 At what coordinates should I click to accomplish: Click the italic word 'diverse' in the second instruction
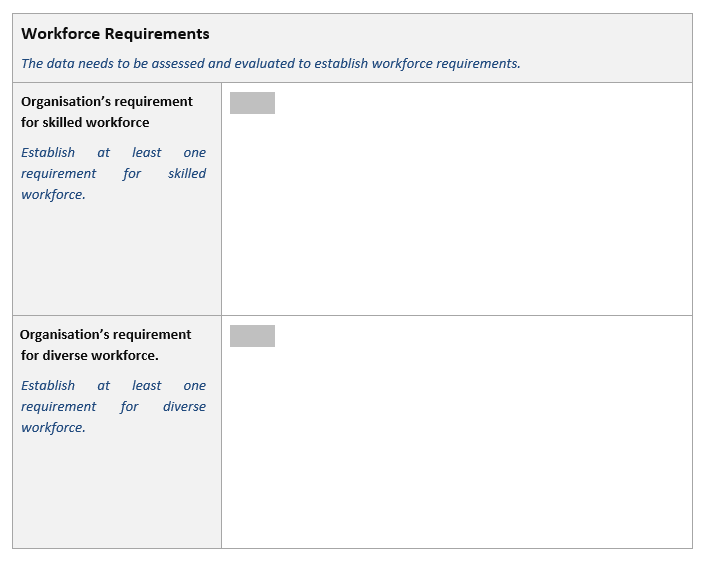point(184,407)
